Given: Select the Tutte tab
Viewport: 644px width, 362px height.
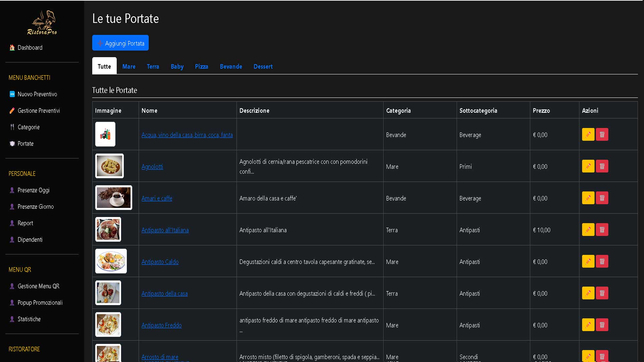Looking at the screenshot, I should coord(104,66).
